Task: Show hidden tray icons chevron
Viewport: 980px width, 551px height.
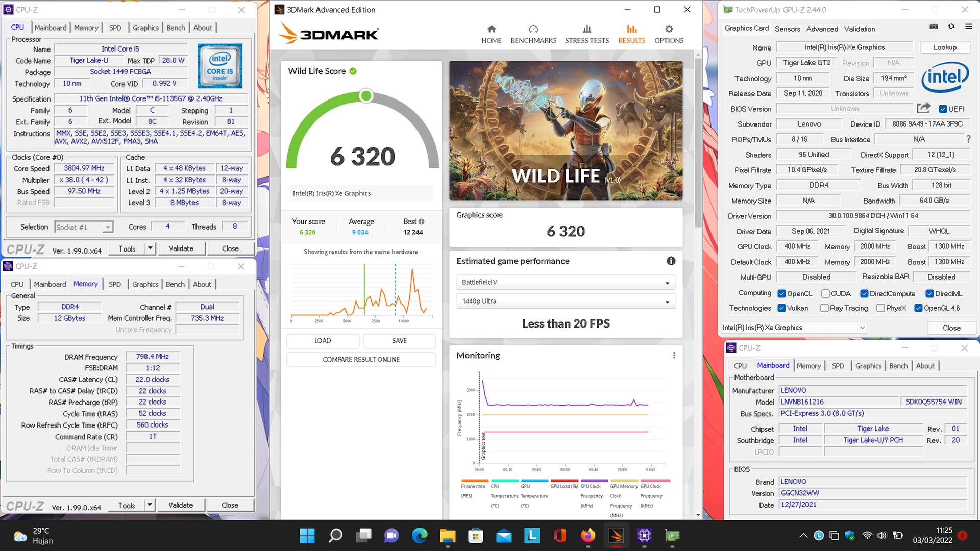Action: point(803,535)
